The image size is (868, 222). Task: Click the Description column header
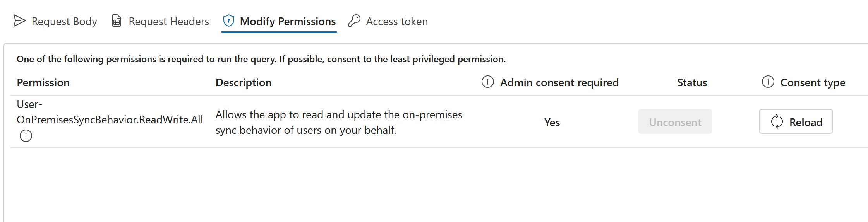[x=244, y=83]
